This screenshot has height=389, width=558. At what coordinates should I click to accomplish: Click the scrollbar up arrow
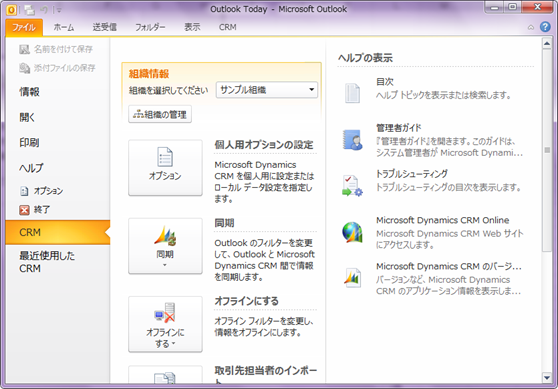coord(547,43)
